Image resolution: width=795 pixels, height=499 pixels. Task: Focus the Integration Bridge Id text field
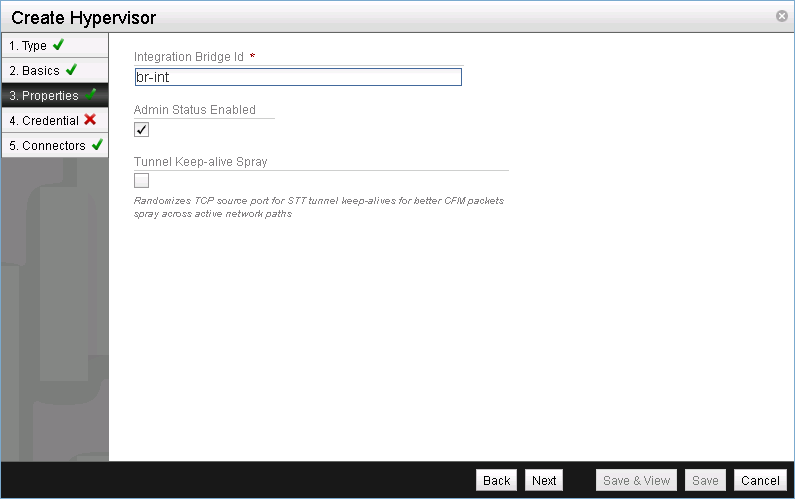[298, 78]
